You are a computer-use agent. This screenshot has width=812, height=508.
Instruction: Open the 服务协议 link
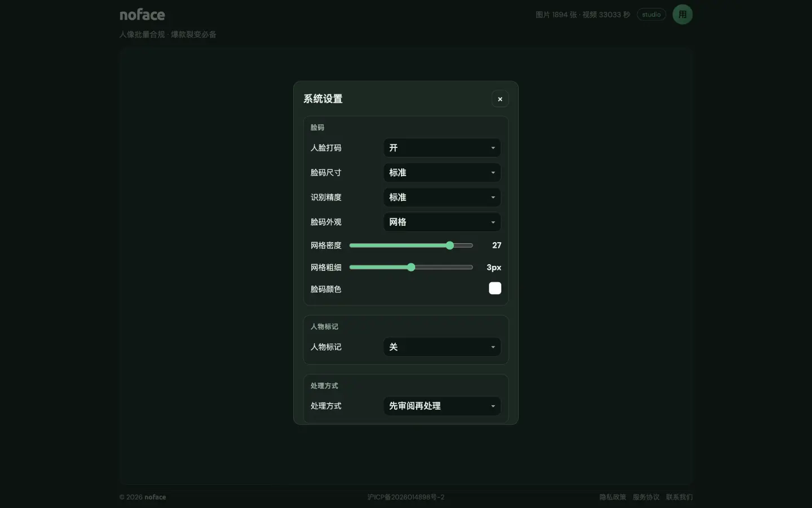pyautogui.click(x=646, y=497)
